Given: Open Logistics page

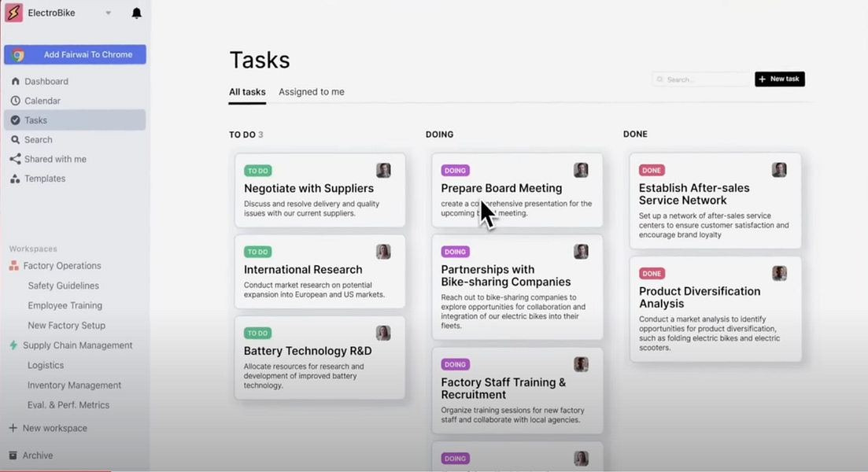Looking at the screenshot, I should [46, 365].
